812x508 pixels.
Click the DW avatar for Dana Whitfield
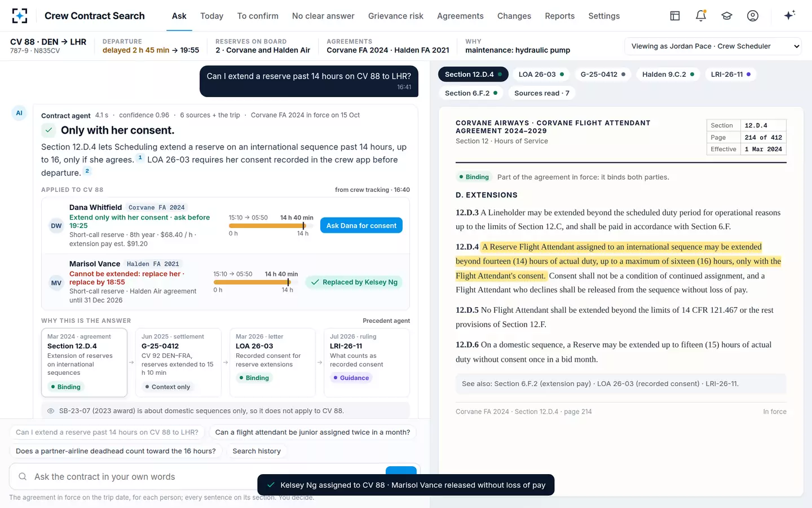click(x=56, y=226)
